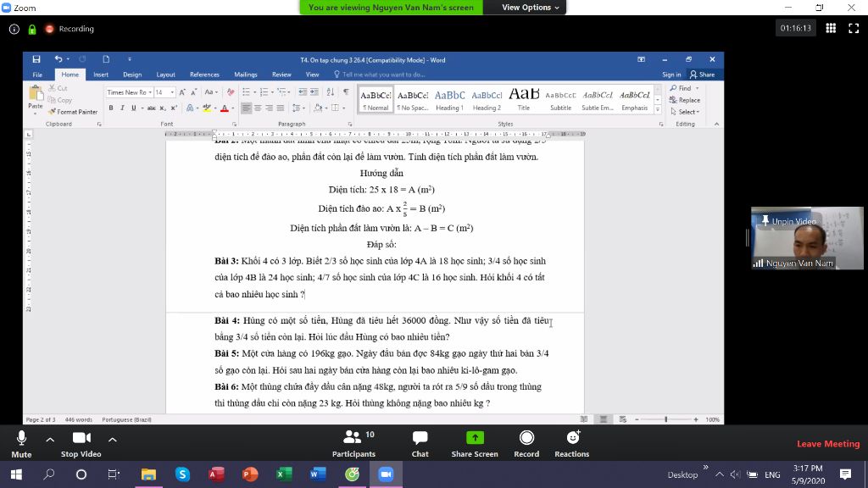Apply yellow text highlight color
Viewport: 868px width, 488px height.
(207, 108)
